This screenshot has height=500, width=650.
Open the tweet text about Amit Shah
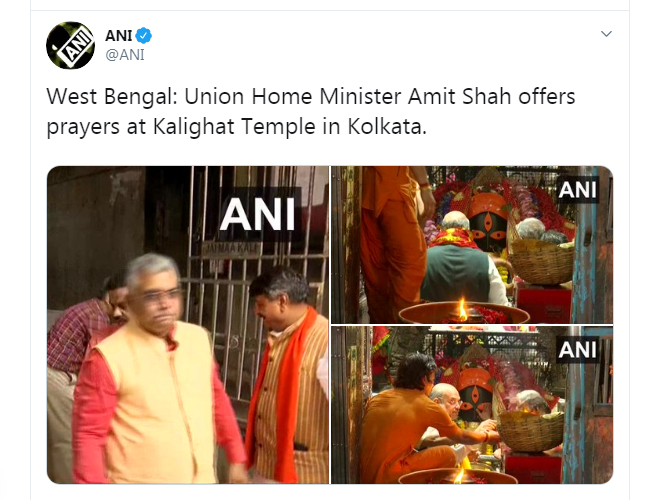tap(310, 111)
